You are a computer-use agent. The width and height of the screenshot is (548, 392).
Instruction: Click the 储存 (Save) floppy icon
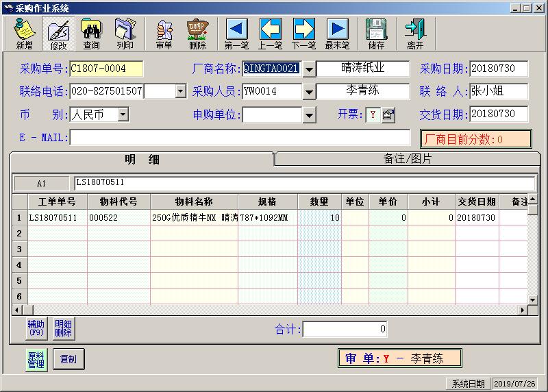coord(376,34)
